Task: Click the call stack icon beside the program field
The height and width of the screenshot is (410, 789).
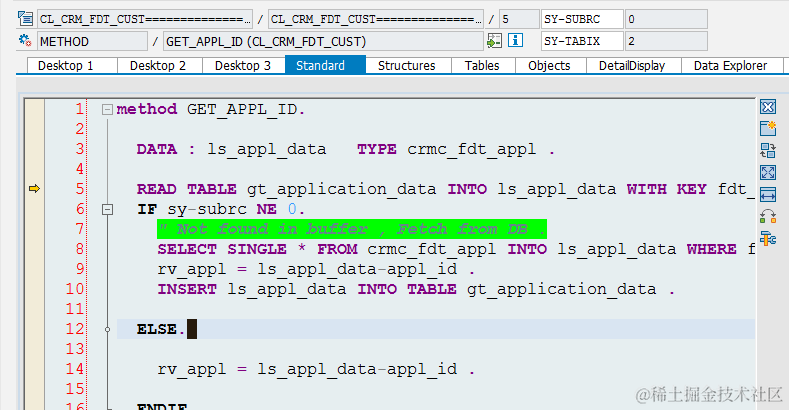Action: point(25,19)
